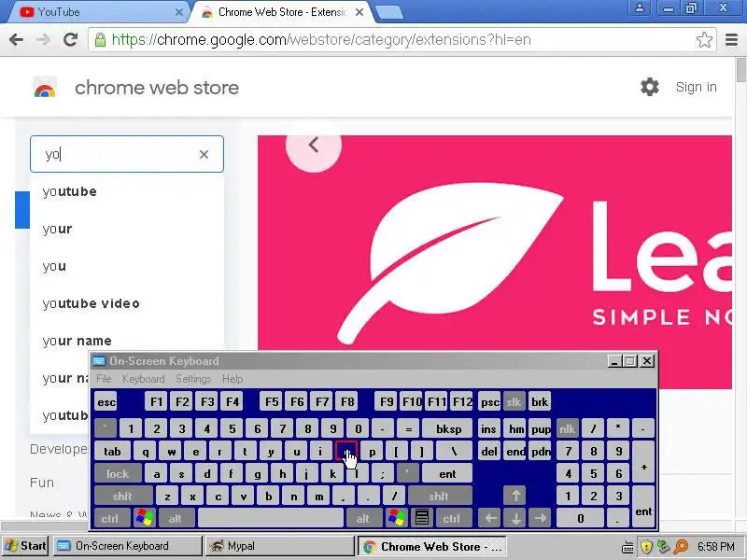Reload the page with the refresh icon
The image size is (747, 560).
click(x=71, y=39)
